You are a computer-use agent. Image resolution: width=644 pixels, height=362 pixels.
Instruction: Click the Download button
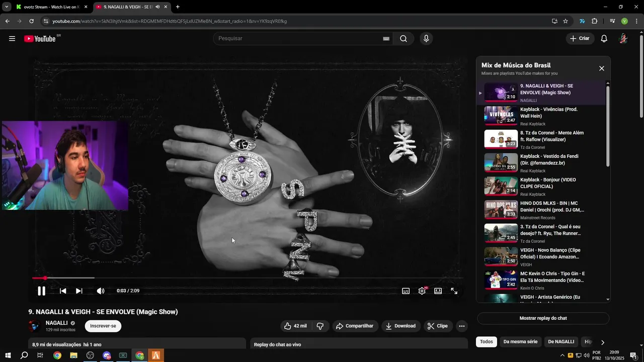pos(401,326)
